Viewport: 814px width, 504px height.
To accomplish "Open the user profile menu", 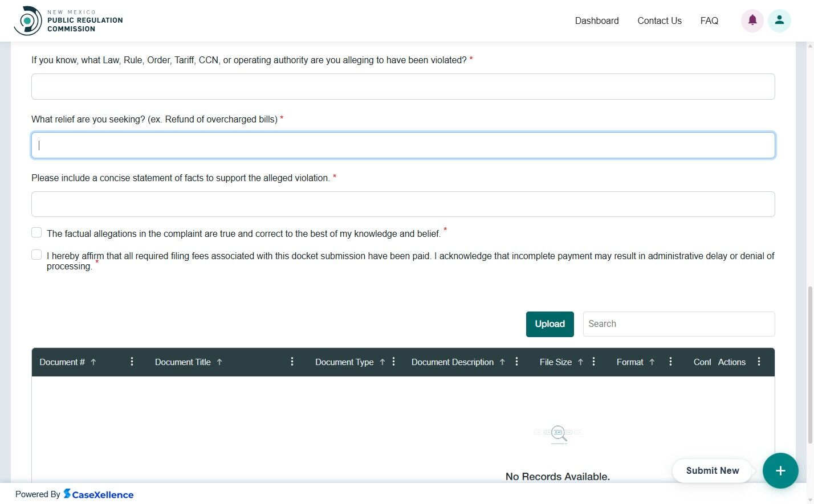I will click(x=779, y=21).
